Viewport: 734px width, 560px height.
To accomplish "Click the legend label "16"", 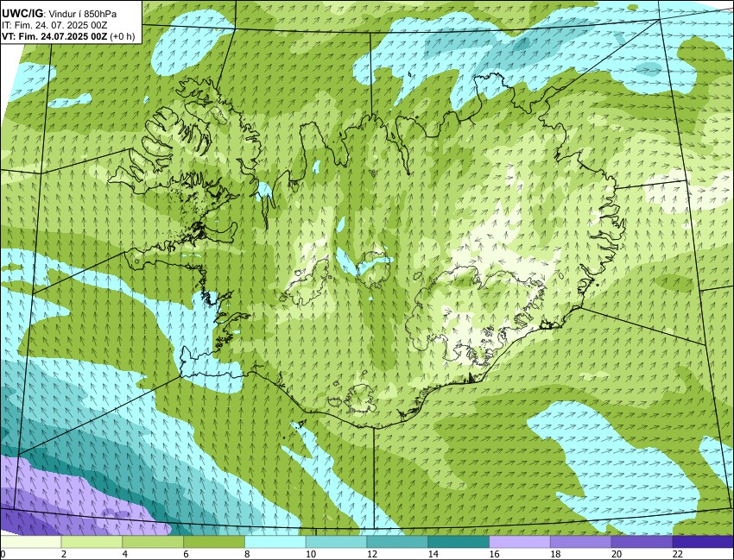I will pyautogui.click(x=494, y=554).
